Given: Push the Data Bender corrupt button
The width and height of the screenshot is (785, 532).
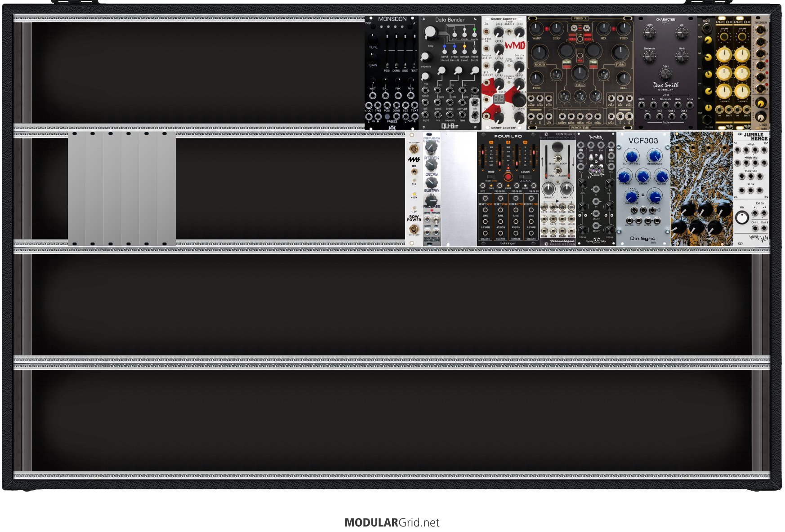Looking at the screenshot, I should pos(464,51).
